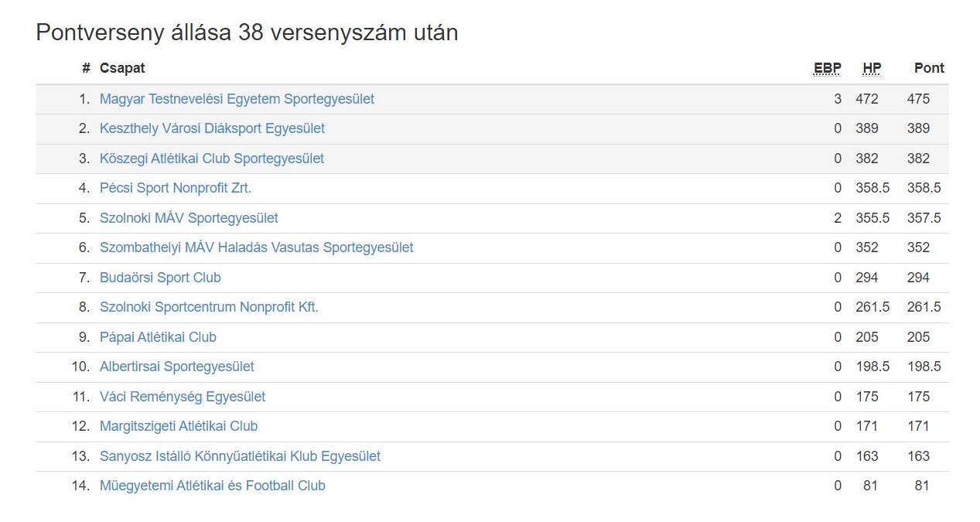Open Szombathelyi MÁV Haladás Vasutas Sportegyesület
Image resolution: width=980 pixels, height=522 pixels.
(x=257, y=247)
